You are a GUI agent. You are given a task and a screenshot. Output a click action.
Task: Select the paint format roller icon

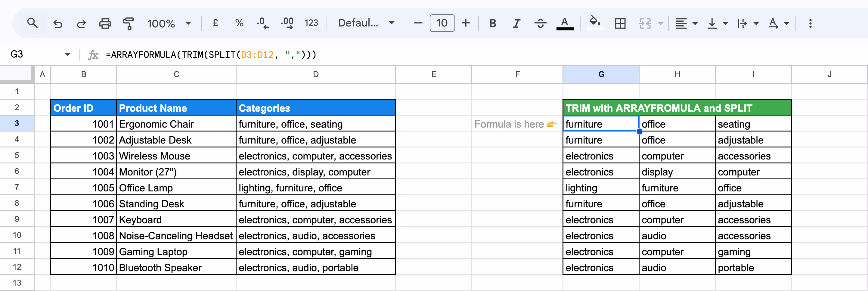pyautogui.click(x=129, y=23)
